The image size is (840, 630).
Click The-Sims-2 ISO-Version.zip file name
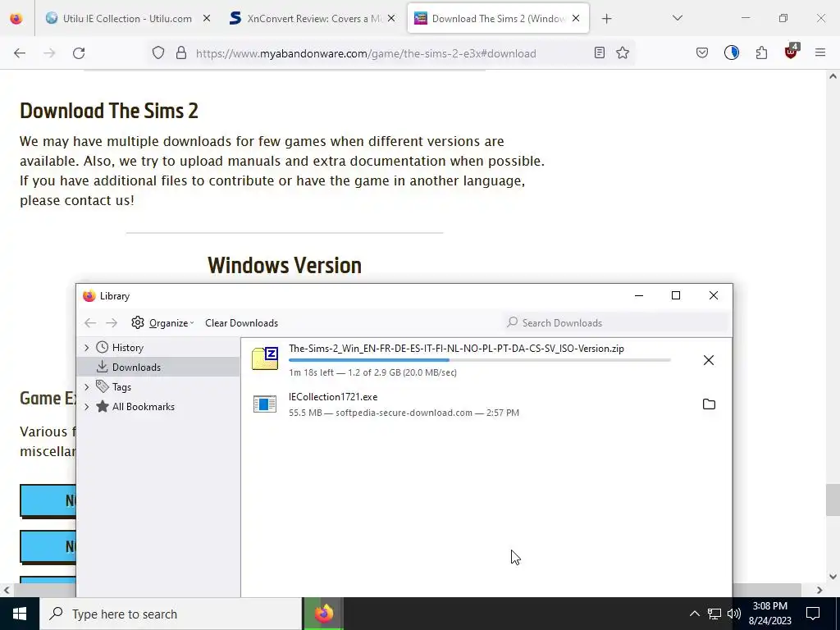pyautogui.click(x=456, y=348)
